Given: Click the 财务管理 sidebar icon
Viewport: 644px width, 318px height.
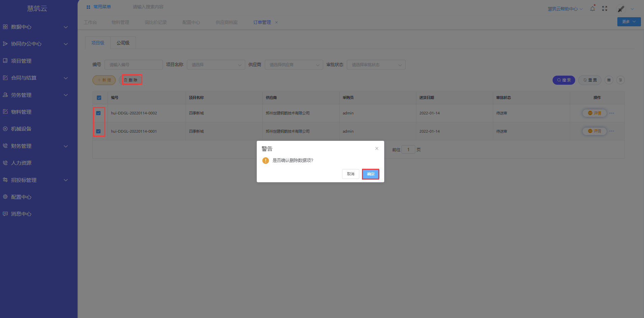Looking at the screenshot, I should pyautogui.click(x=5, y=146).
